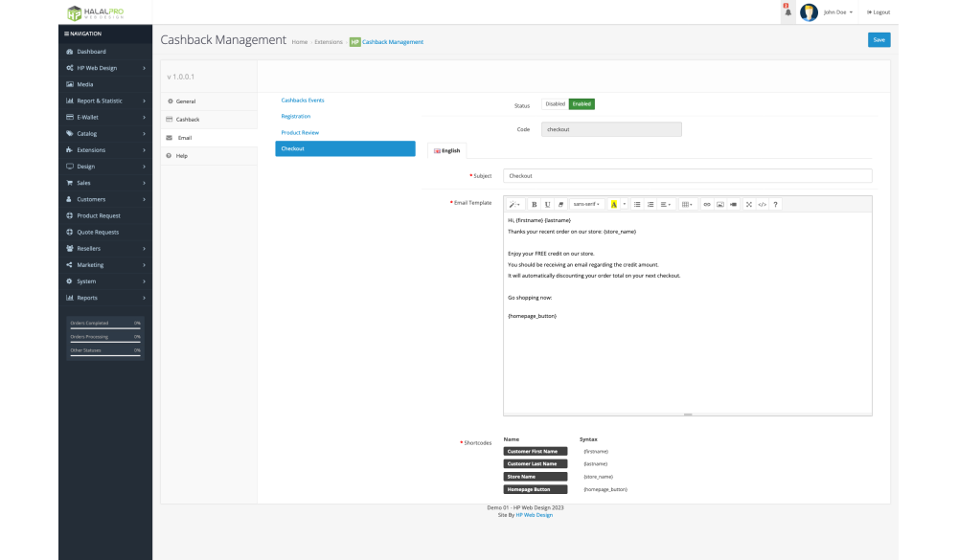Insert a link using the editor toolbar
The width and height of the screenshot is (958, 560).
(x=707, y=204)
